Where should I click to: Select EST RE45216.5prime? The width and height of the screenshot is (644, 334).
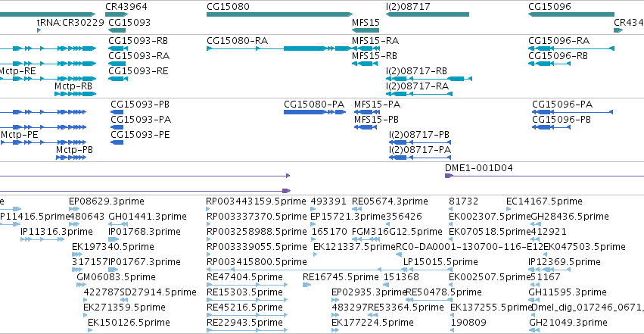pos(244,307)
